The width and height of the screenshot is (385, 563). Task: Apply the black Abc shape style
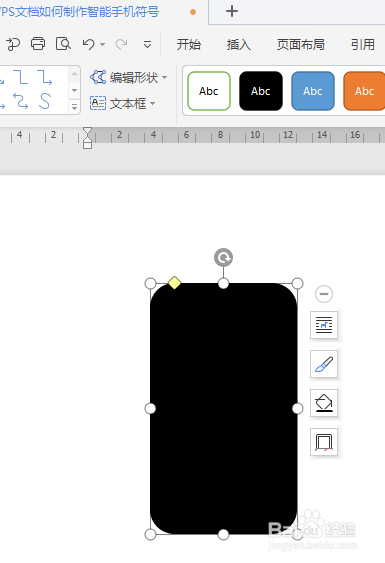pos(261,91)
